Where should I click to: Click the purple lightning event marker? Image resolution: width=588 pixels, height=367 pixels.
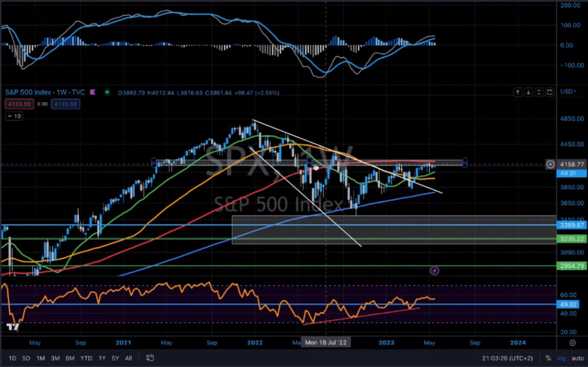click(435, 270)
